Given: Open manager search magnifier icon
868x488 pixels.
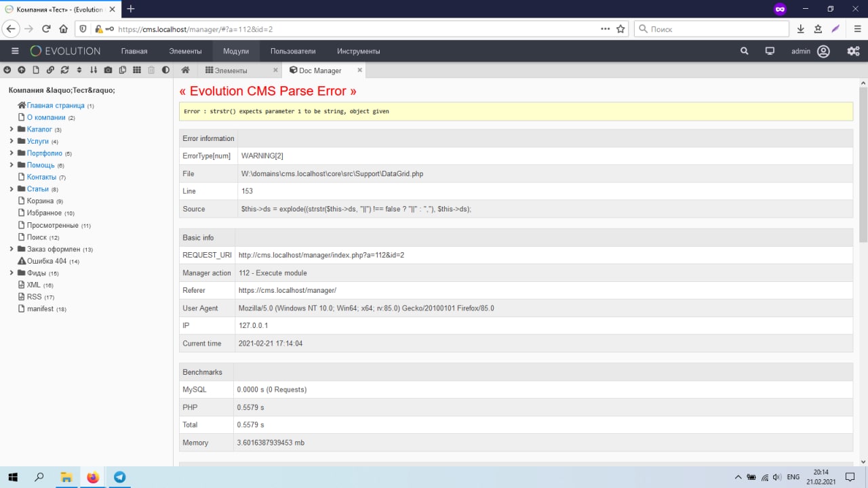Looking at the screenshot, I should click(745, 51).
